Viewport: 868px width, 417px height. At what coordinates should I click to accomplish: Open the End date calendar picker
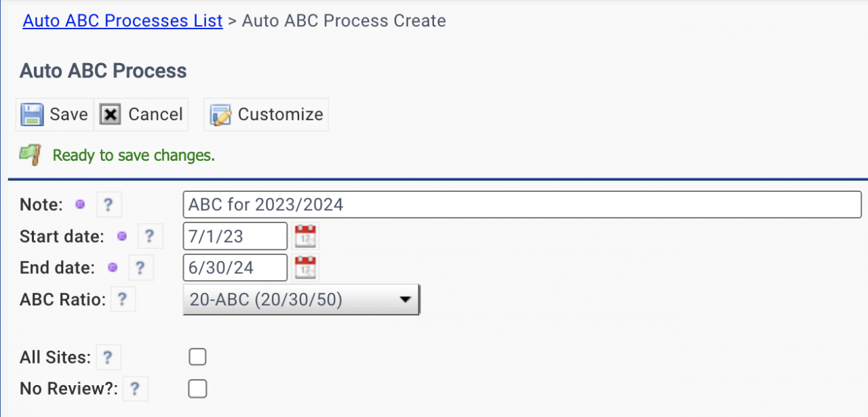305,268
